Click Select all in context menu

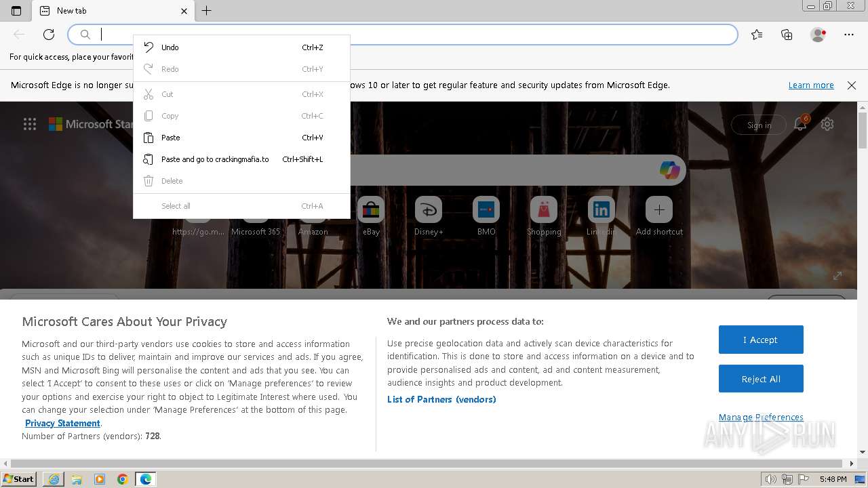click(x=242, y=206)
